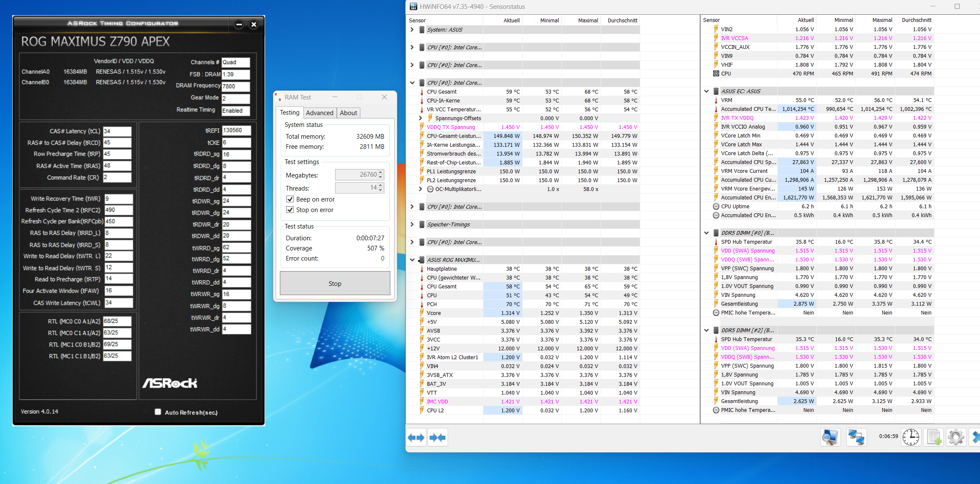Expand the OC-Multiplikatorli subitem
Screen dimensions: 980x484
click(421, 189)
